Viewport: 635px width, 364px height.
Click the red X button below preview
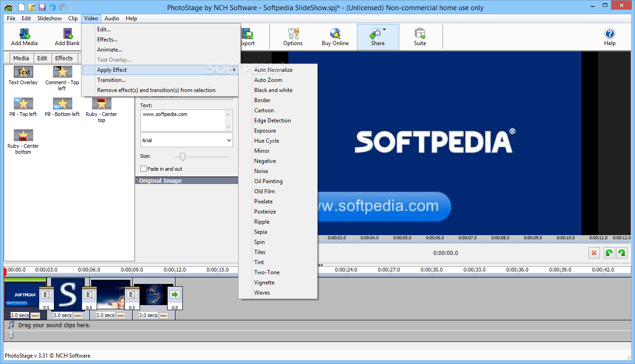coord(594,253)
